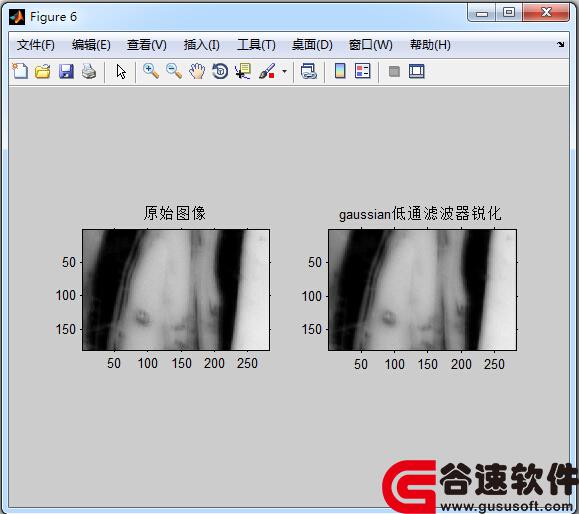The image size is (579, 514).
Task: Close the Figure 6 window
Action: click(x=546, y=13)
